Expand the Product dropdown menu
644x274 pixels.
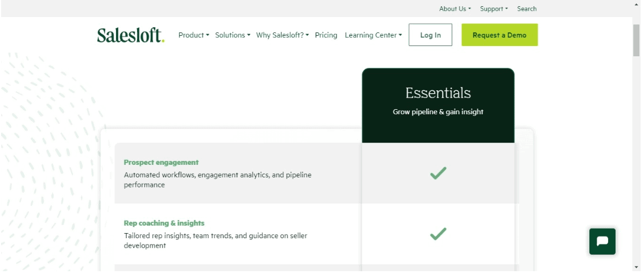(193, 35)
